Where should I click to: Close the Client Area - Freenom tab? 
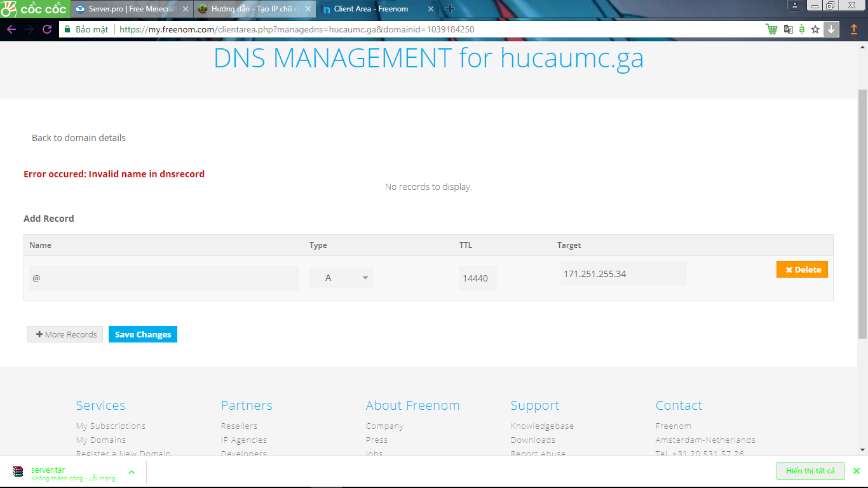pos(430,9)
